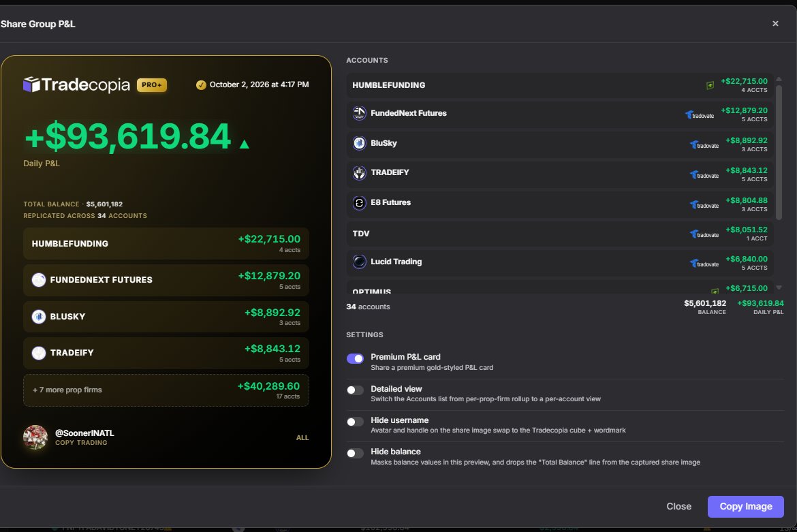Click the +$93,619.84 headline on the card
Screen dimensions: 797x532
pos(128,137)
